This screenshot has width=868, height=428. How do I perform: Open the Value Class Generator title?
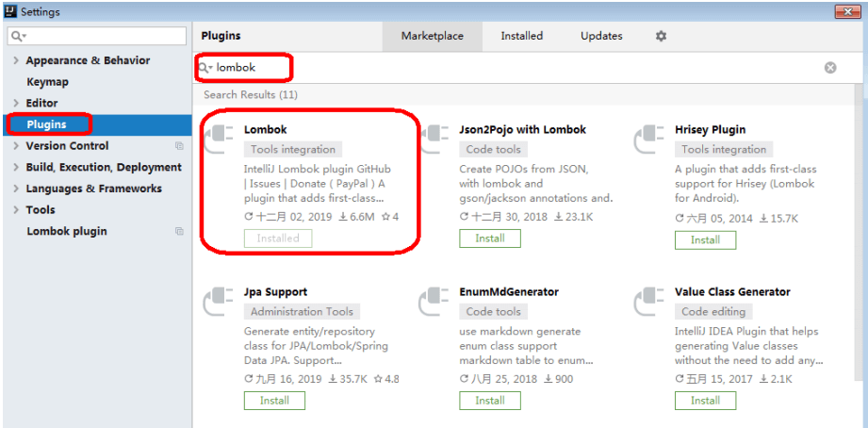pos(732,292)
